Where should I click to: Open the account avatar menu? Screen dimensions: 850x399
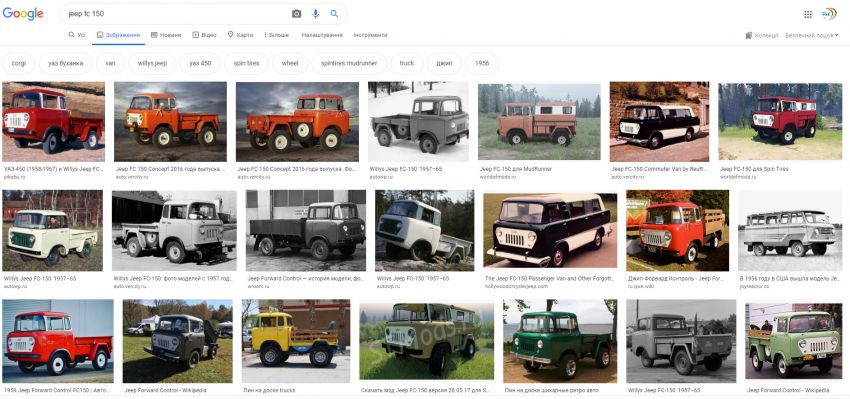pyautogui.click(x=829, y=14)
